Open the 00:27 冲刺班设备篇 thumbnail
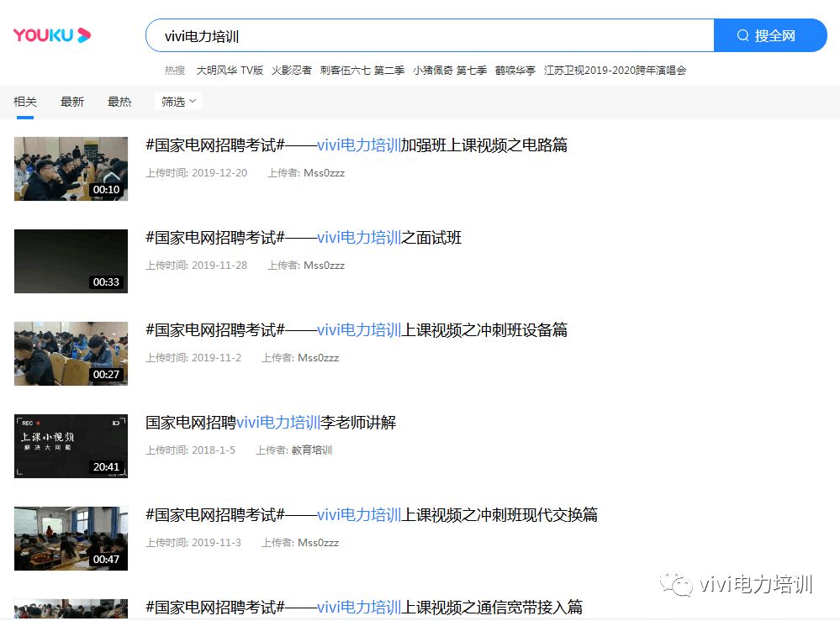Screen dimensions: 840x621 click(71, 353)
